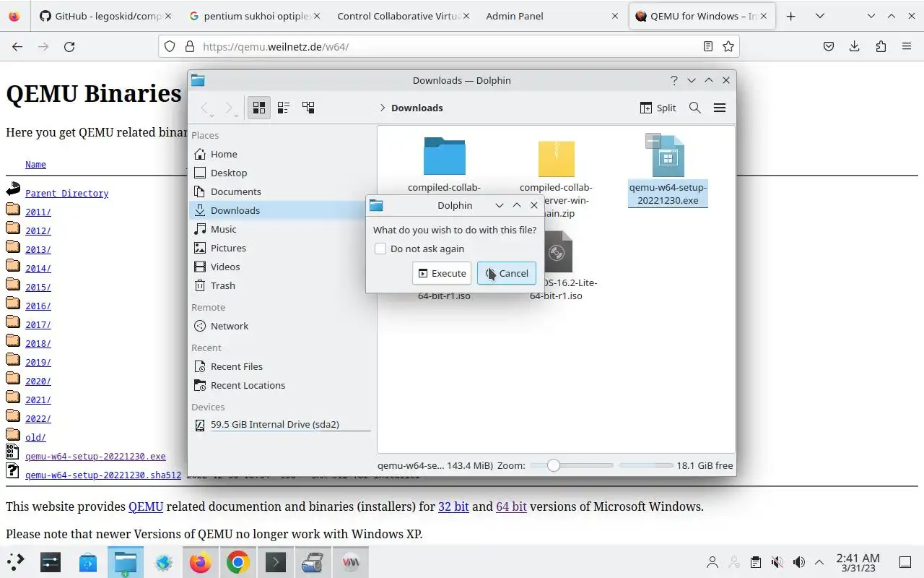Open Parent Directory link
The height and width of the screenshot is (578, 924).
pyautogui.click(x=66, y=194)
